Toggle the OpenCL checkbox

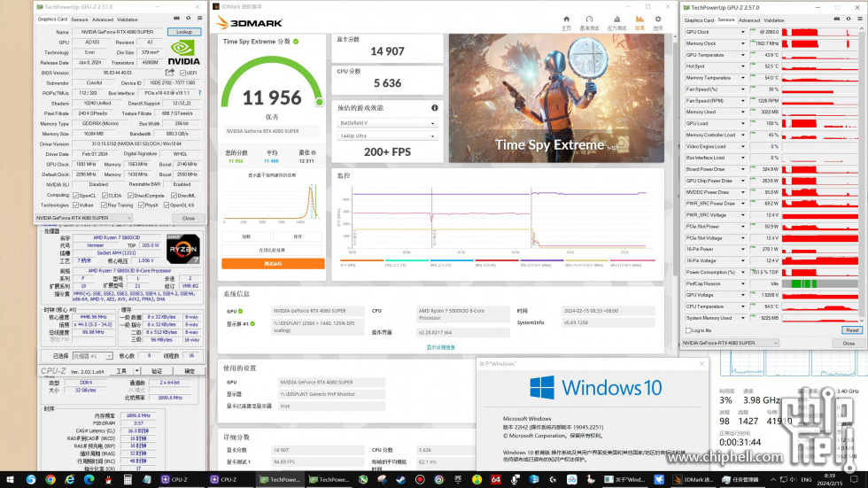(x=76, y=196)
